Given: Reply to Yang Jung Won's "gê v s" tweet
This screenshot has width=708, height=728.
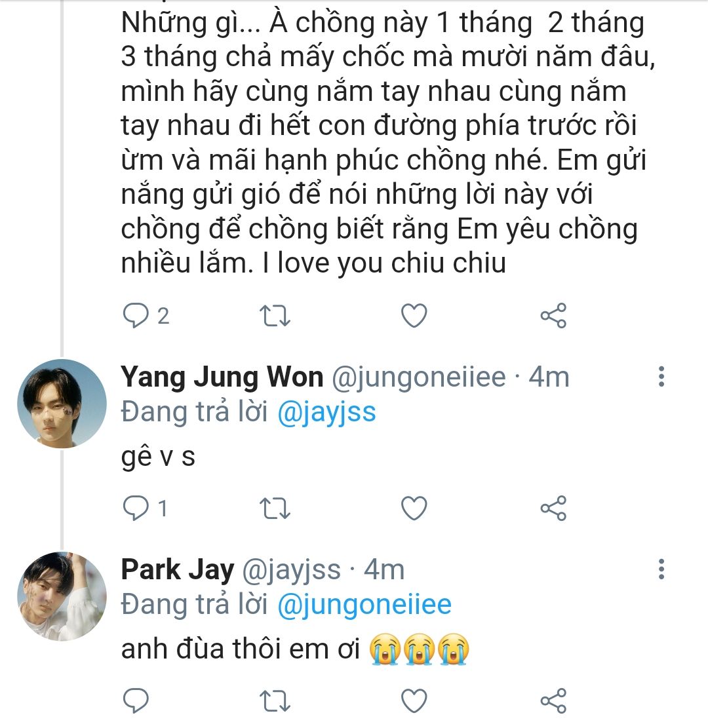Looking at the screenshot, I should coord(136,508).
